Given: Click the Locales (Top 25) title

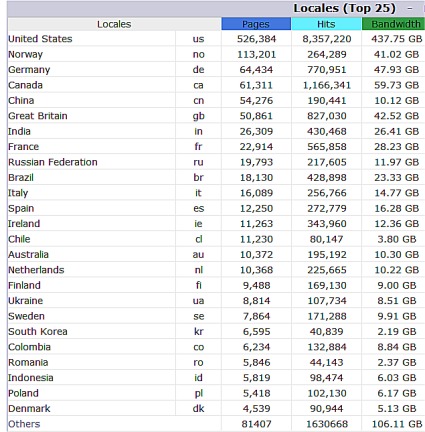Looking at the screenshot, I should pyautogui.click(x=344, y=8).
